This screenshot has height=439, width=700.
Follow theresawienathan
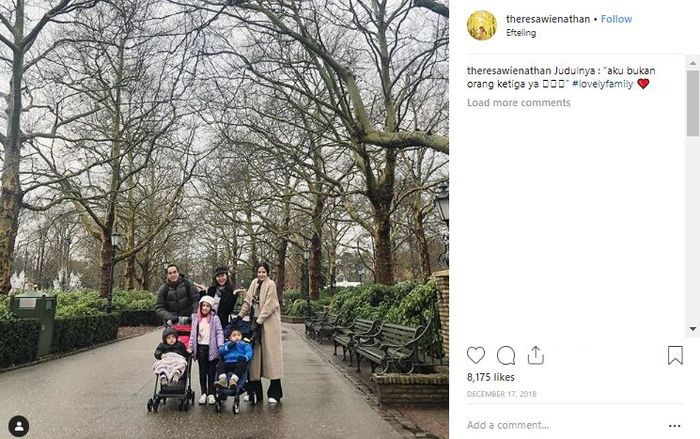(616, 19)
